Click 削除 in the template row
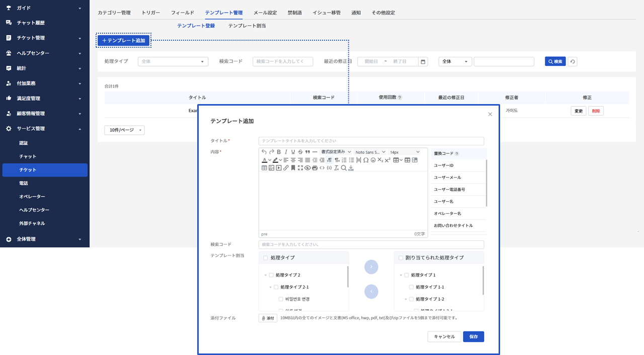 596,111
